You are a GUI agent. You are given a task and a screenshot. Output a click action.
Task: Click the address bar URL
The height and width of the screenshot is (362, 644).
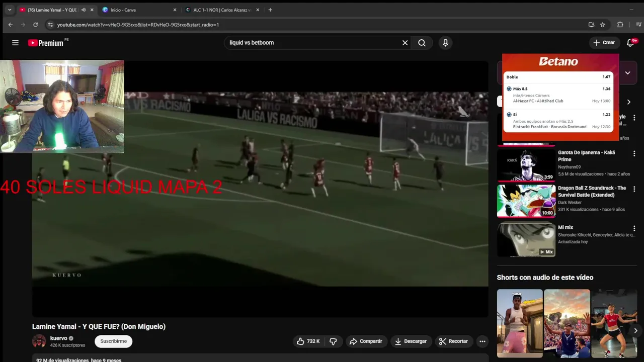[138, 24]
